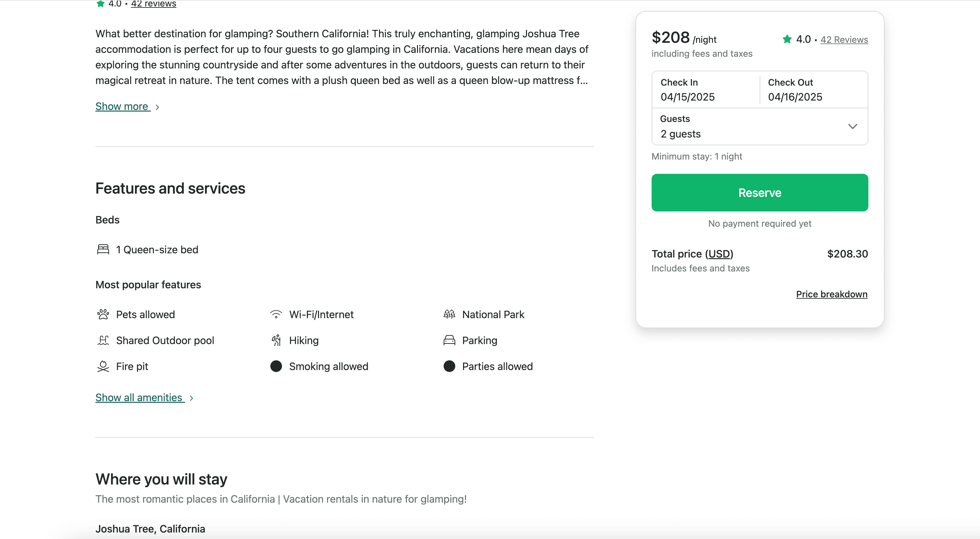Image resolution: width=980 pixels, height=539 pixels.
Task: Click the Wi-Fi/Internet signal icon
Action: pos(276,314)
